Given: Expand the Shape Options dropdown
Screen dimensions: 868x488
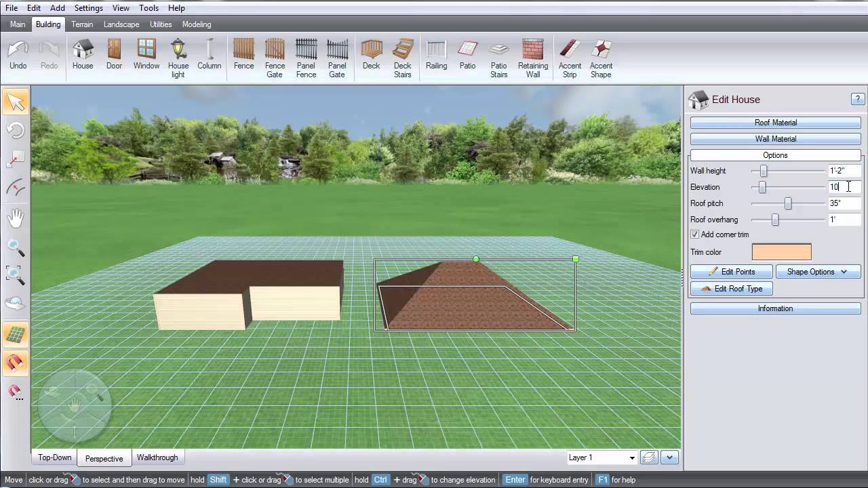Looking at the screenshot, I should pos(818,272).
